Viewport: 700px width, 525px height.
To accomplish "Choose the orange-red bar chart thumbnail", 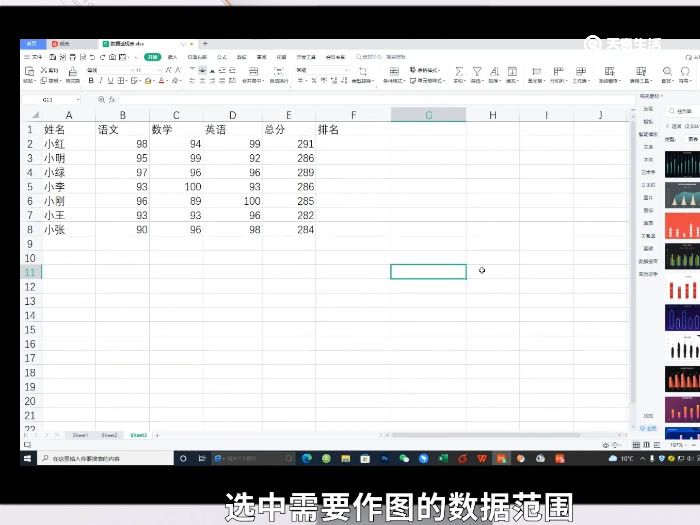I will click(682, 226).
